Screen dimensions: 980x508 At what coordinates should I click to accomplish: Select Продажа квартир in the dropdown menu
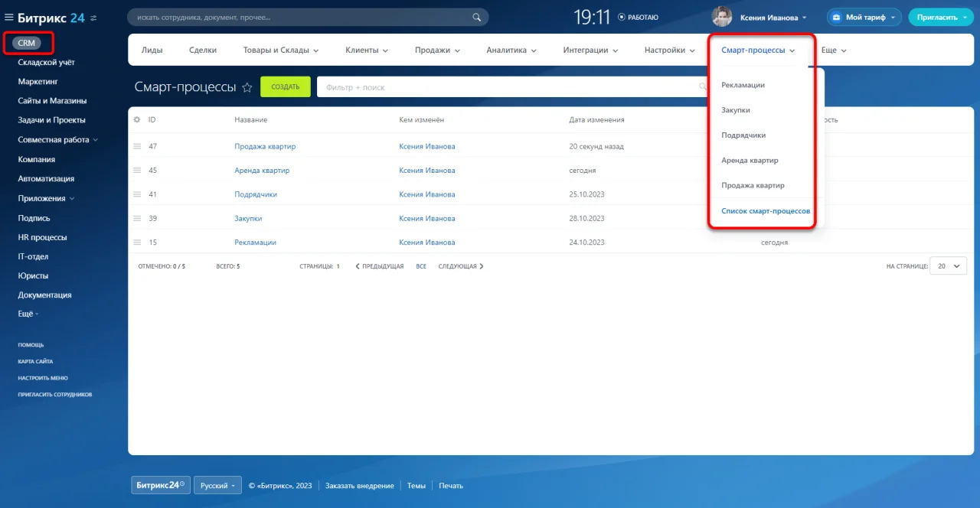coord(753,185)
